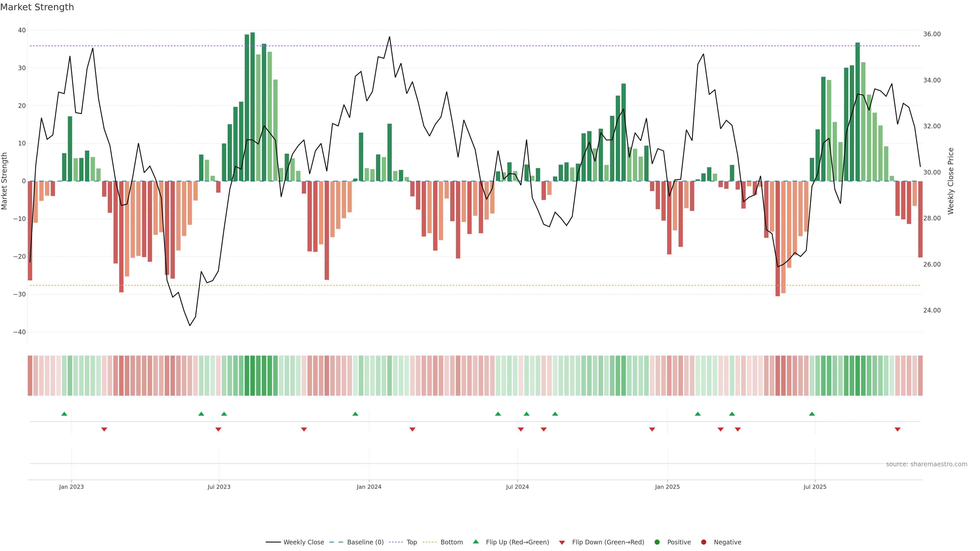Click the Flip Down red triangle legend icon
Screen dimensions: 980x551
(562, 543)
